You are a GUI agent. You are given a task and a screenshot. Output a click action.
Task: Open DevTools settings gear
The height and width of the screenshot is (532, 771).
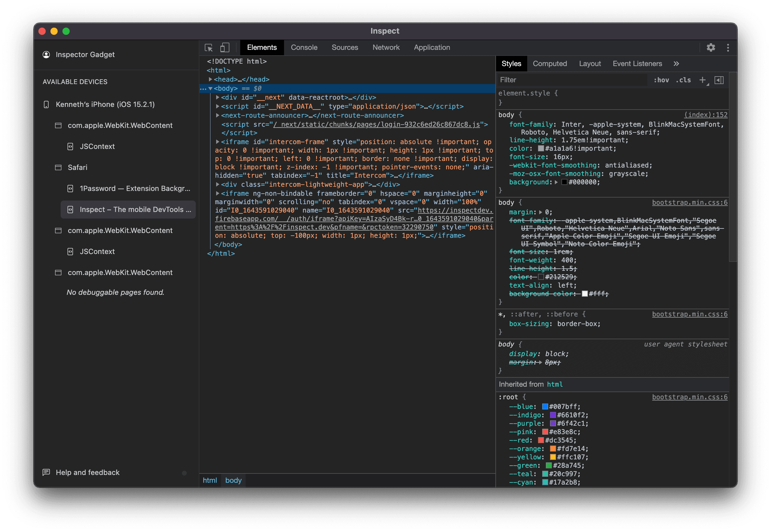[711, 48]
